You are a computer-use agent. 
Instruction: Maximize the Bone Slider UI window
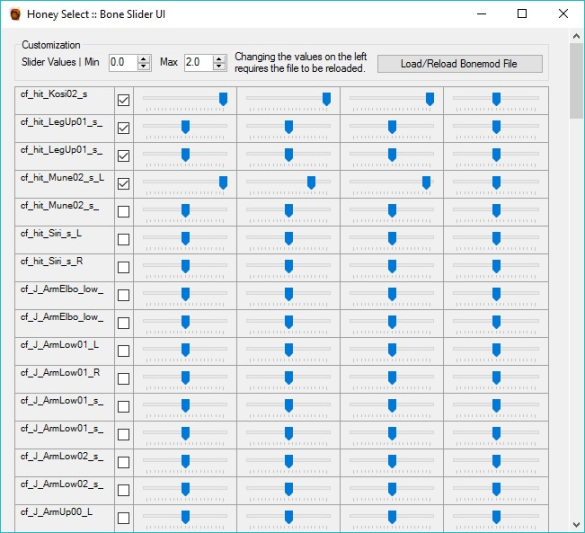coord(522,14)
